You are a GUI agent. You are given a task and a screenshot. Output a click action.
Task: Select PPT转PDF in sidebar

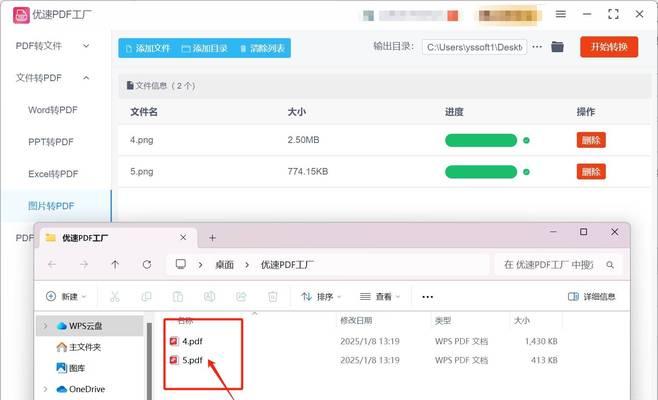coord(51,142)
